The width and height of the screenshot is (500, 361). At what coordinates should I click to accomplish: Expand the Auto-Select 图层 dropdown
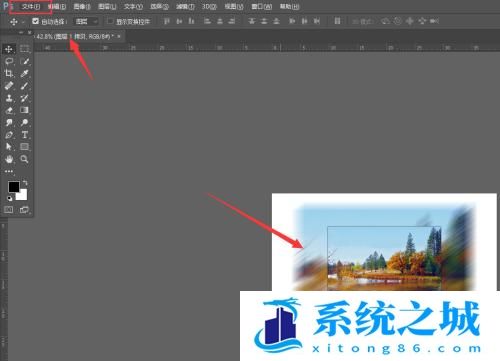click(x=86, y=22)
